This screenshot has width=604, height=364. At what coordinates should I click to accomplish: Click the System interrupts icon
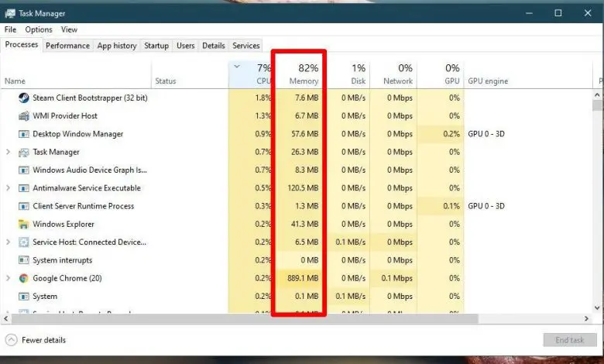[23, 260]
